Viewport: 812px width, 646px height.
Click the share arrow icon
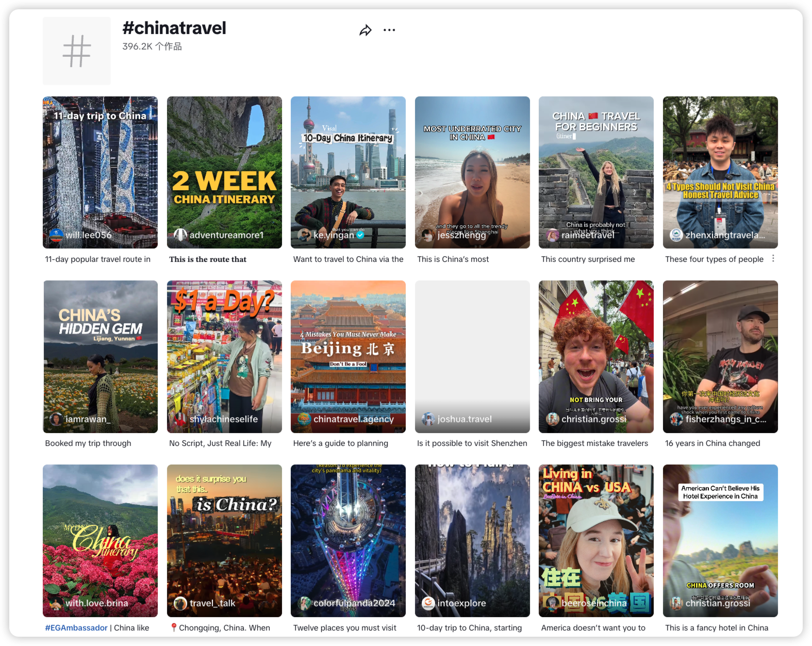coord(366,30)
